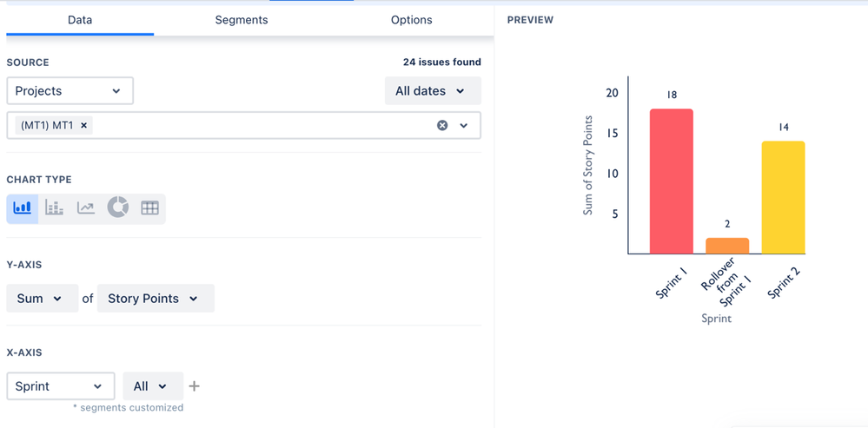Click the 'Sprint' axis title in preview

pos(716,319)
